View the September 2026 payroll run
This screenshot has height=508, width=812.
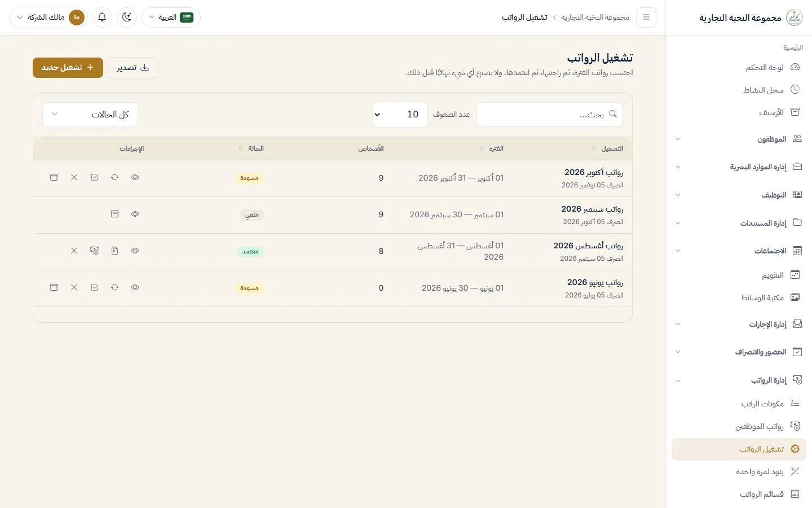[x=135, y=214]
